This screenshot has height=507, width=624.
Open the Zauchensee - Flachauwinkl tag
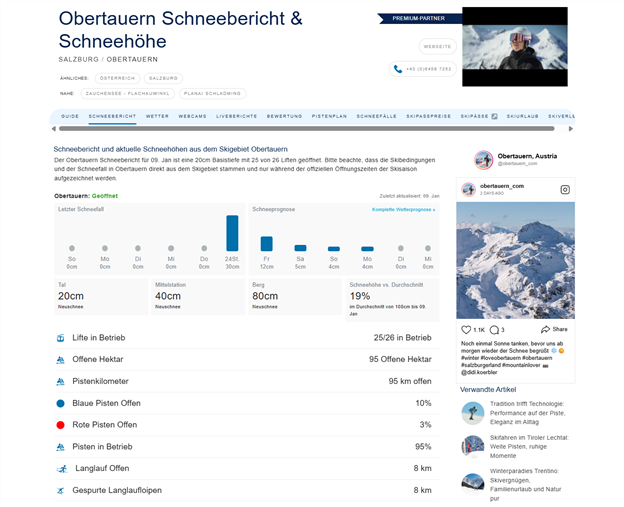click(127, 94)
